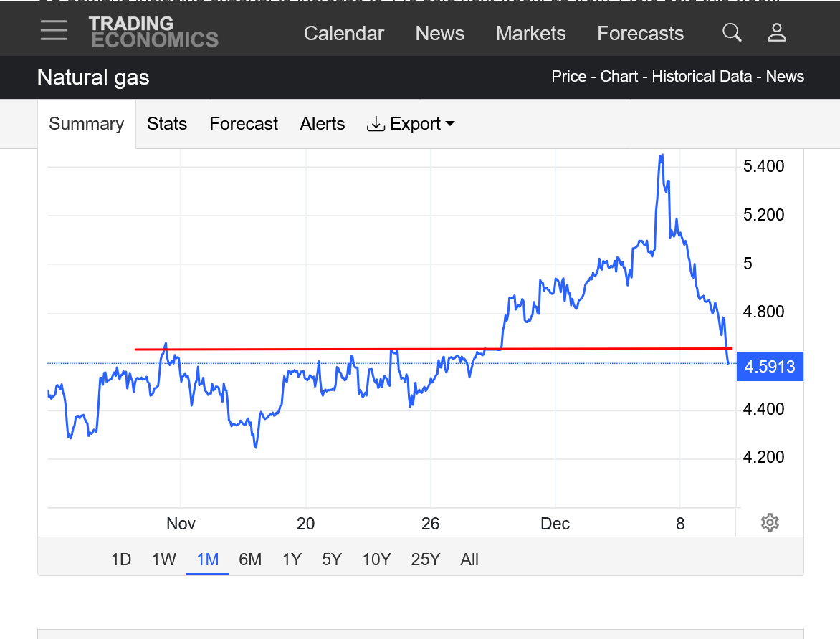The width and height of the screenshot is (840, 639).
Task: Select the Alerts tab
Action: pos(323,124)
